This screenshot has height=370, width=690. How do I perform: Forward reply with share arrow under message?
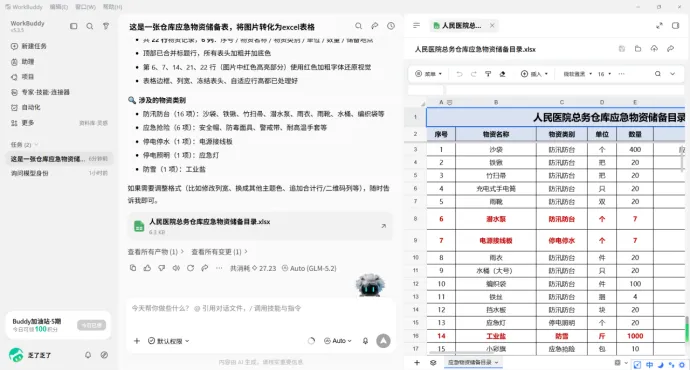click(x=205, y=268)
